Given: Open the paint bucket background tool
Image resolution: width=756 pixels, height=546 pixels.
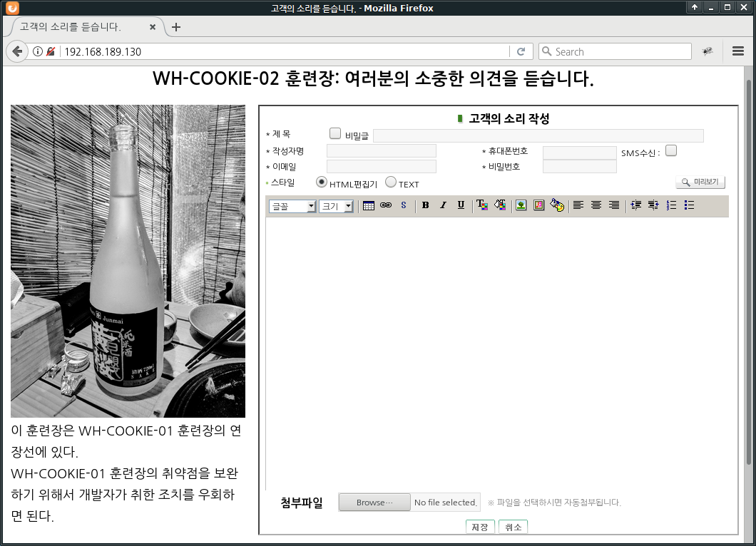Looking at the screenshot, I should [x=557, y=205].
